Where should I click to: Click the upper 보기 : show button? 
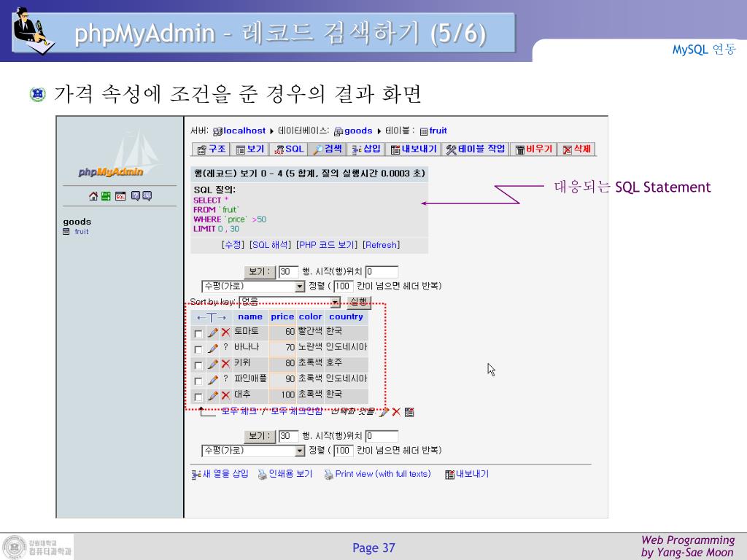tap(260, 272)
